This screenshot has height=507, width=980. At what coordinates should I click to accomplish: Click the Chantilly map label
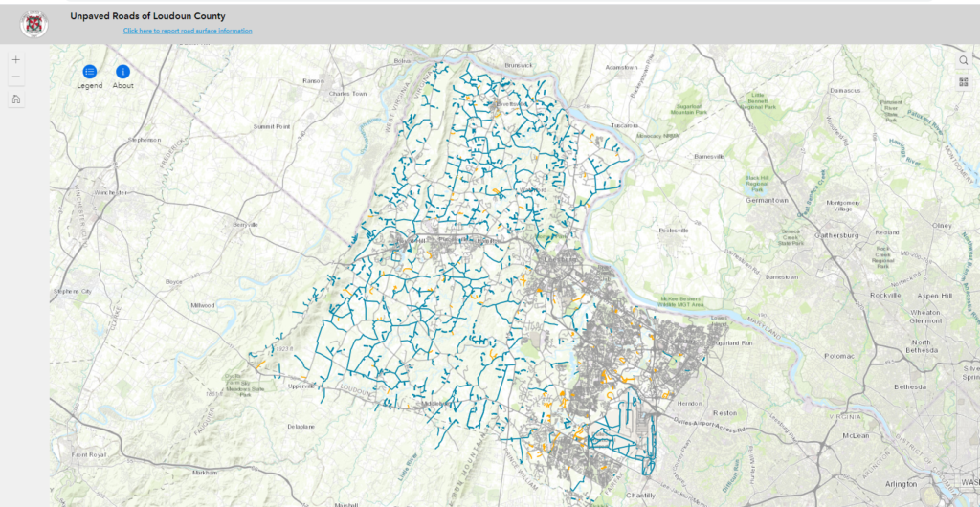(x=640, y=494)
